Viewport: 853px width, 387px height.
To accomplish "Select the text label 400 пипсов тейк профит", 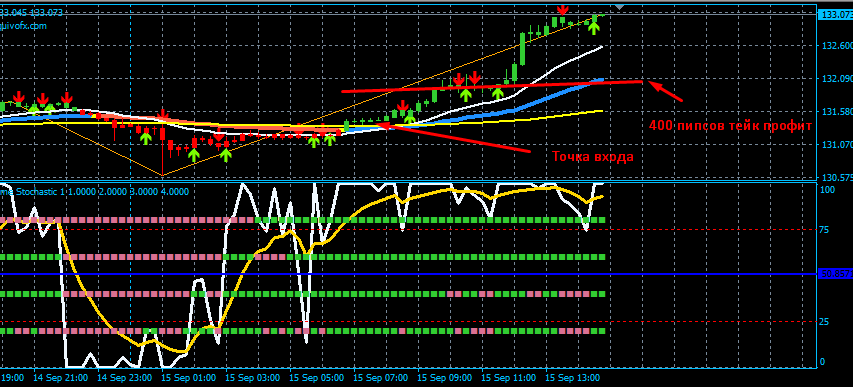I will (731, 126).
